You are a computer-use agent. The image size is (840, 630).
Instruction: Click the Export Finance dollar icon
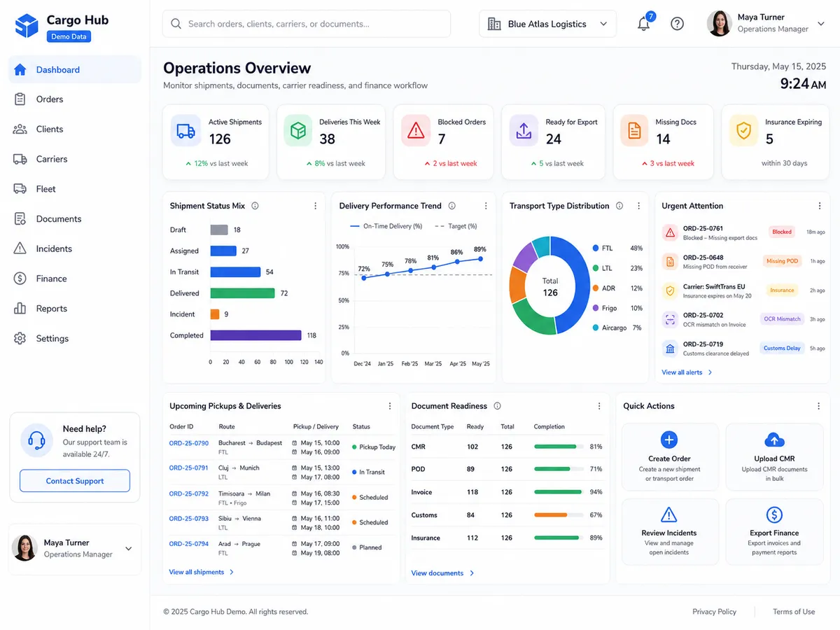[774, 514]
